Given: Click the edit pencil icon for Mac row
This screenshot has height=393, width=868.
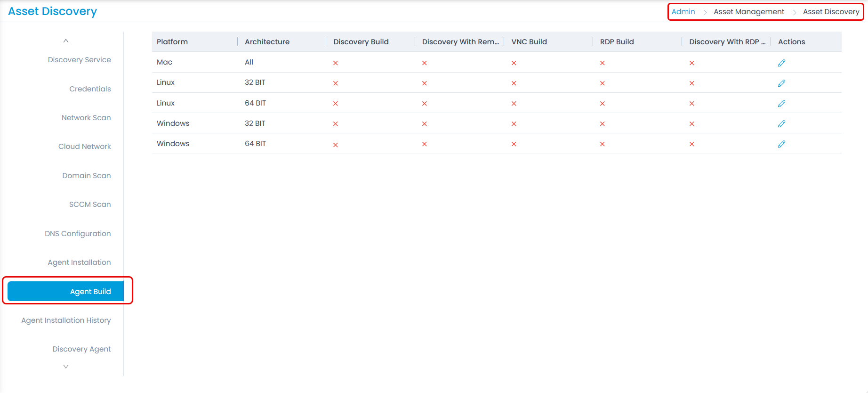Looking at the screenshot, I should point(781,63).
